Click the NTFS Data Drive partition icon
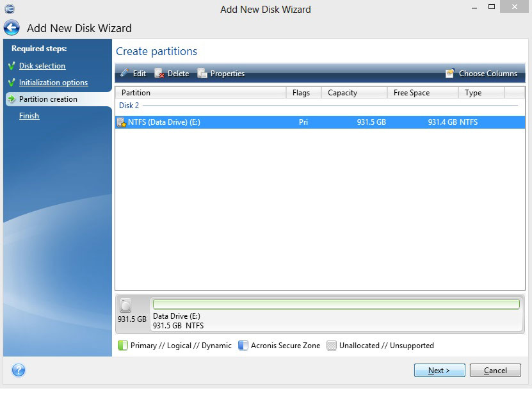This screenshot has width=532, height=393. [121, 122]
